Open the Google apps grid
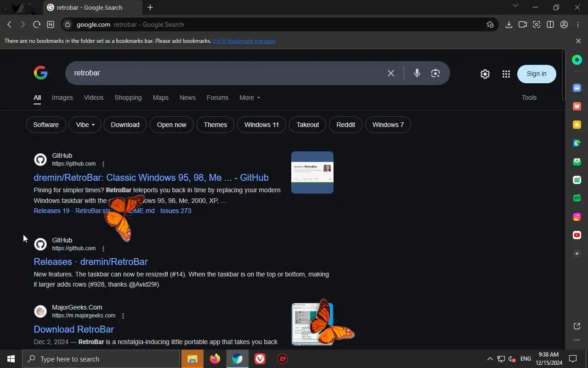Screen dimensions: 588x368 pyautogui.click(x=506, y=74)
